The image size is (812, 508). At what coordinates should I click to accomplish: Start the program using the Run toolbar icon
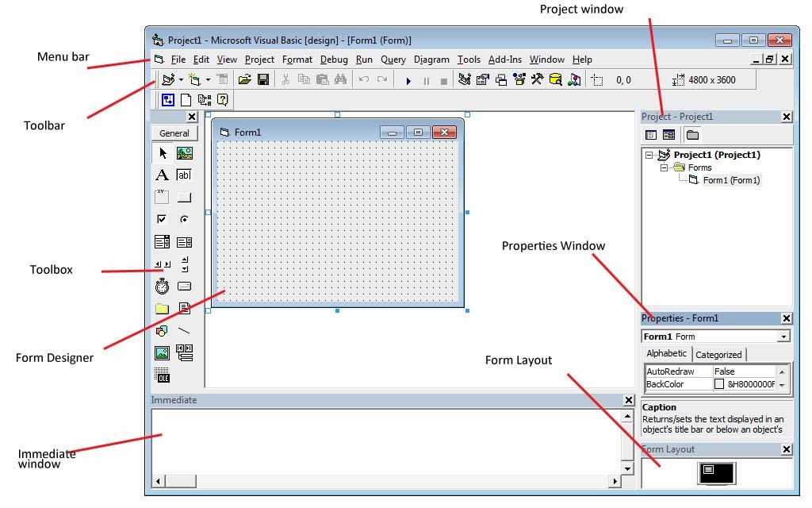[408, 79]
